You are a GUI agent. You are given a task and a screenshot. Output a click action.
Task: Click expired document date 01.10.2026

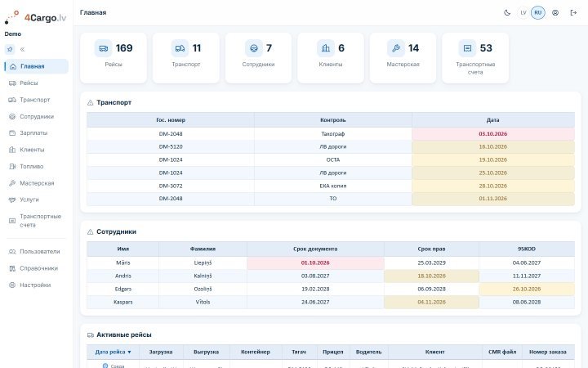(315, 263)
